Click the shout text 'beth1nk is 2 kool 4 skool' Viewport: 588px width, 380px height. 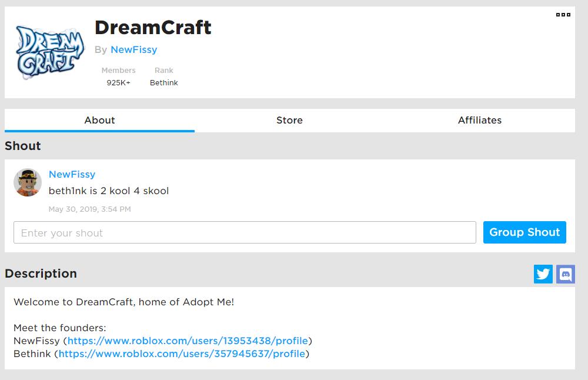tap(109, 191)
